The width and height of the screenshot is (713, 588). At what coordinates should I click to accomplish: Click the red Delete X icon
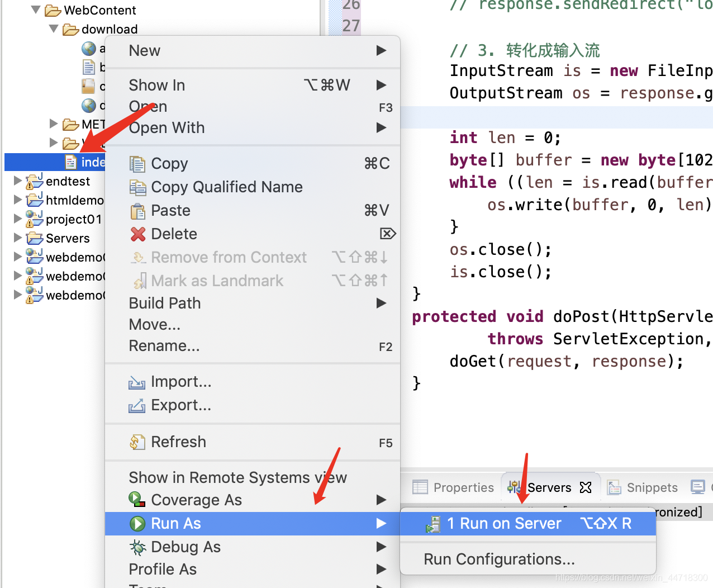[137, 234]
